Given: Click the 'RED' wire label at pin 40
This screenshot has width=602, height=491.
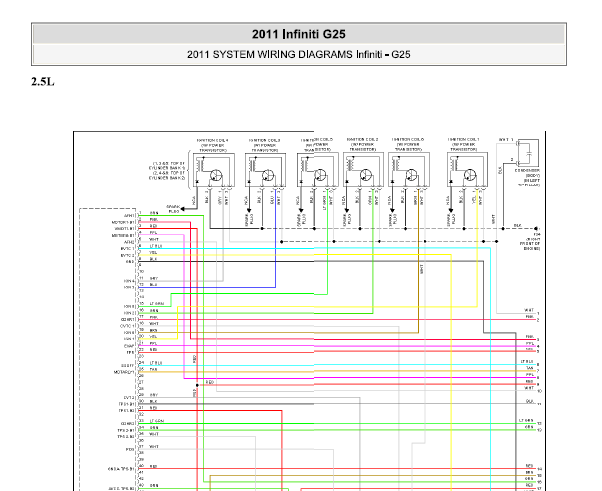Looking at the screenshot, I should (x=153, y=466).
